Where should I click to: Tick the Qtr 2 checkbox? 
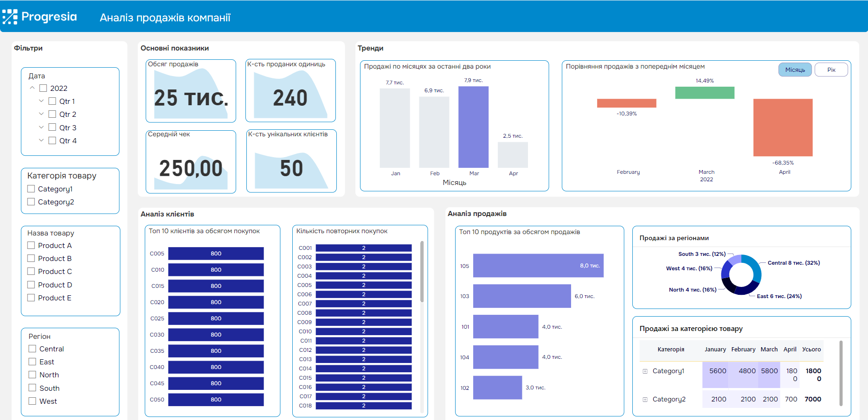pyautogui.click(x=52, y=114)
